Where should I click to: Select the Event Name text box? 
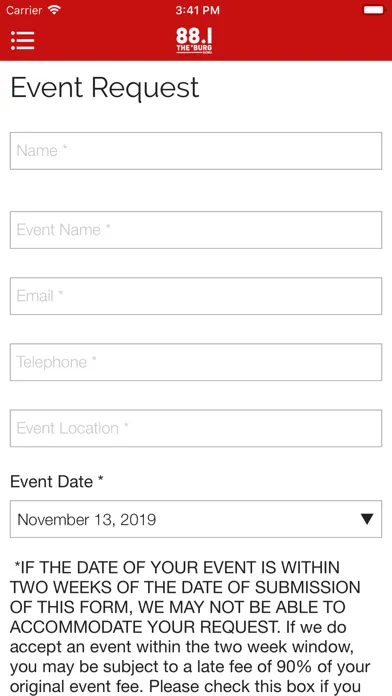click(x=196, y=230)
